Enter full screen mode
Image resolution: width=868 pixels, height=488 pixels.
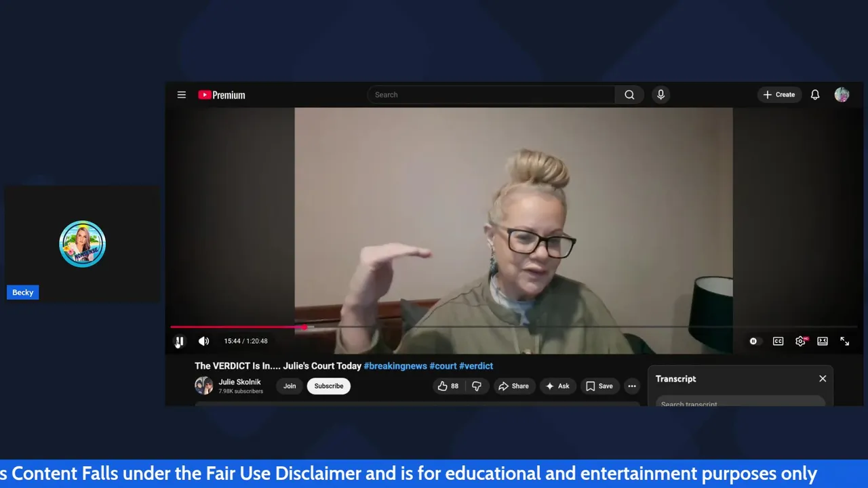pos(845,341)
